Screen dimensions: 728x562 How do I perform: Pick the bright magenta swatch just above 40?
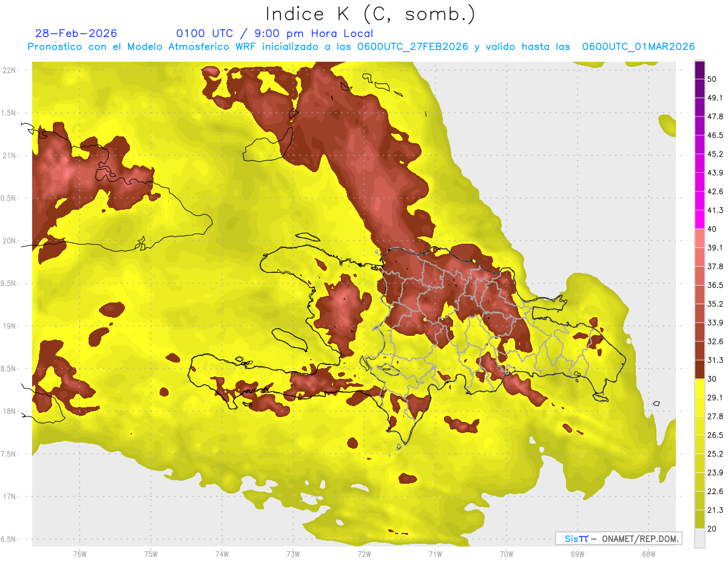tap(700, 219)
